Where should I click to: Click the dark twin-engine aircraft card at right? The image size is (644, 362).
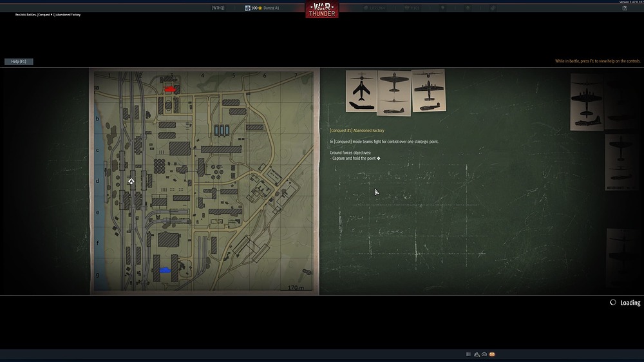(587, 102)
